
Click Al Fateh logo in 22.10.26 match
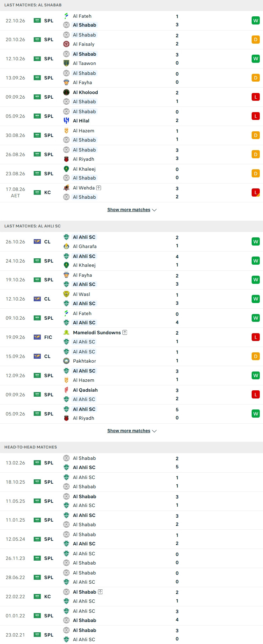[x=66, y=16]
